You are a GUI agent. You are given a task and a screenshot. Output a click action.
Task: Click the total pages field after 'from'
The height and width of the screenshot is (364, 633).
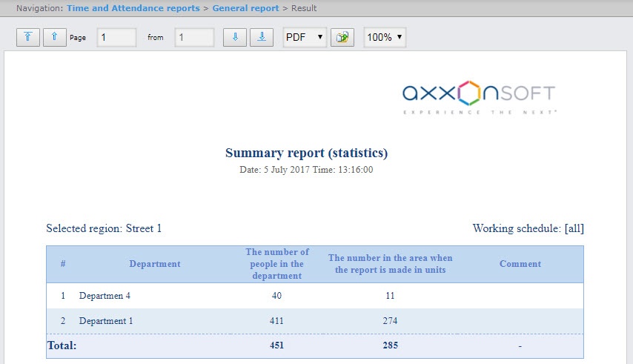point(194,38)
